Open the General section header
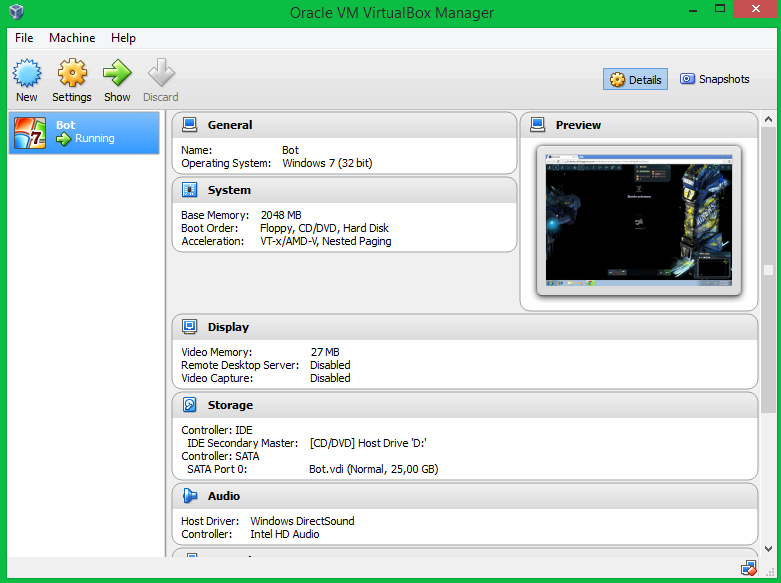The height and width of the screenshot is (583, 781). [x=344, y=125]
